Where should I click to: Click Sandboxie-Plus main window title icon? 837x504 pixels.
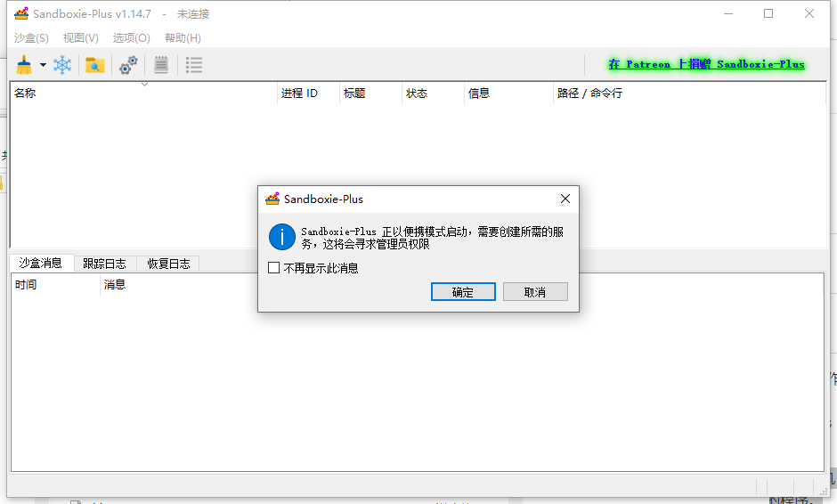(21, 13)
